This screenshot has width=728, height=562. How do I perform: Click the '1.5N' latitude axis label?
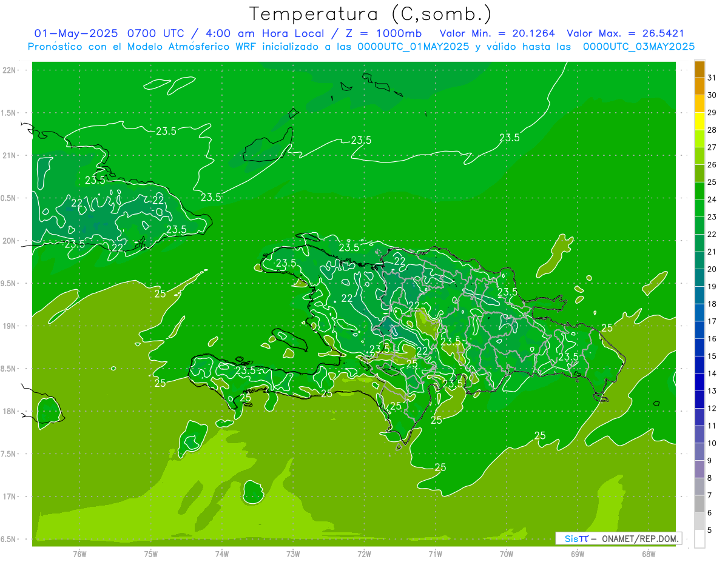click(x=9, y=113)
